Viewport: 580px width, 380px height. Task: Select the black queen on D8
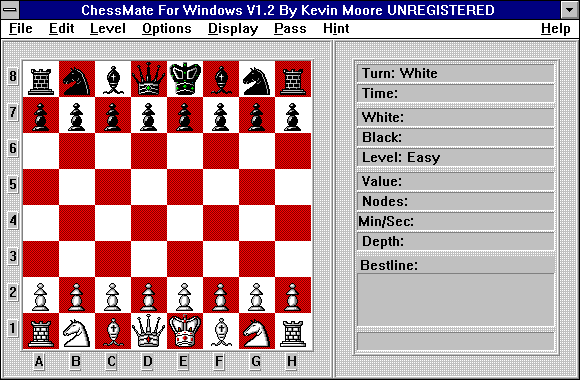pos(149,79)
